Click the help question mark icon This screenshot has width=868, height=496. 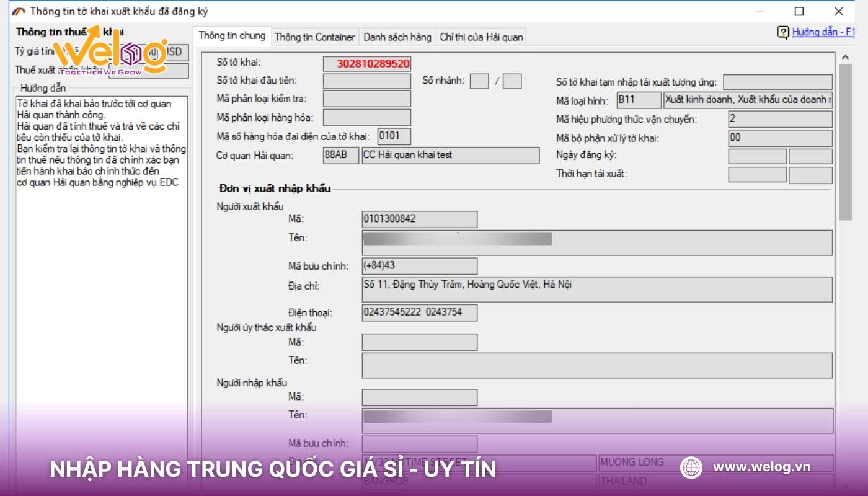pyautogui.click(x=783, y=32)
